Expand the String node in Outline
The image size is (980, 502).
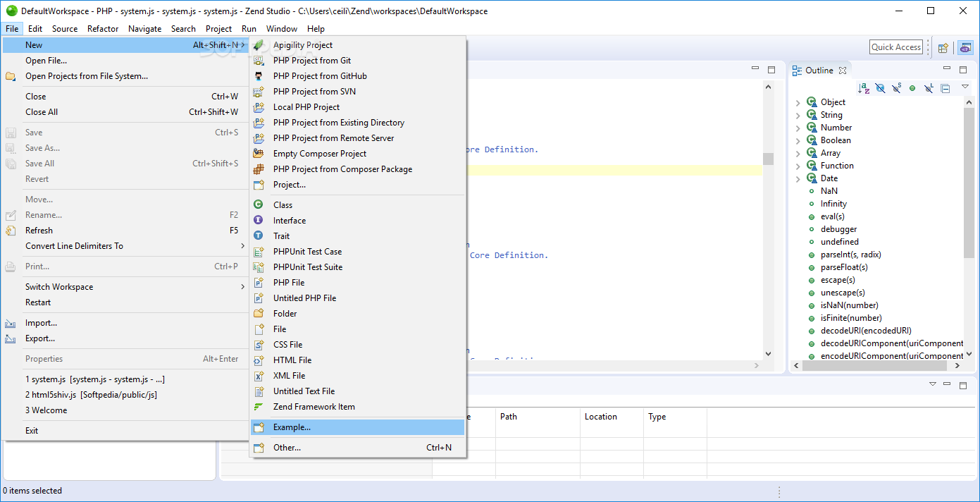tap(798, 116)
